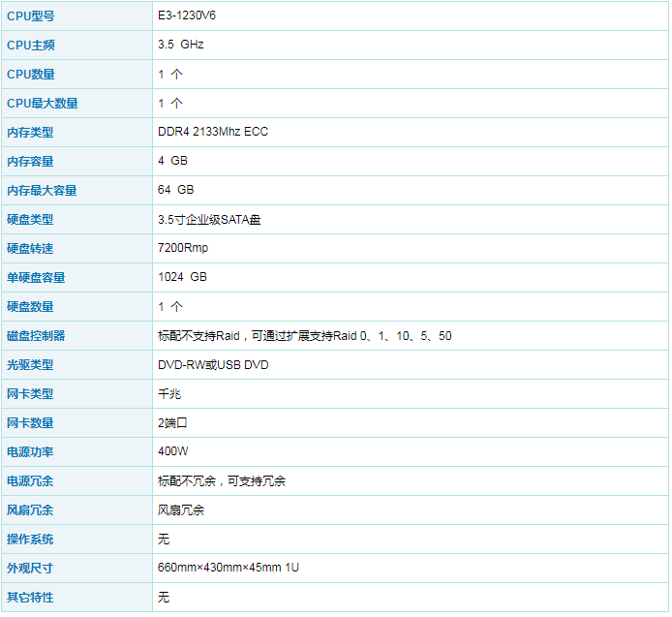Select the 内存类型 label

pos(30,133)
